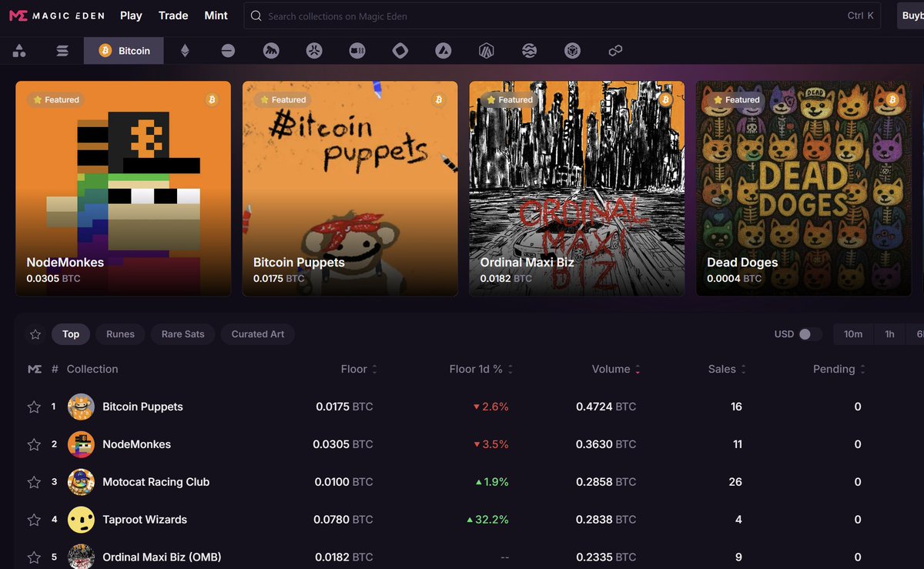
Task: Open the featured Ordinal Maxi Biz card
Action: click(x=577, y=189)
